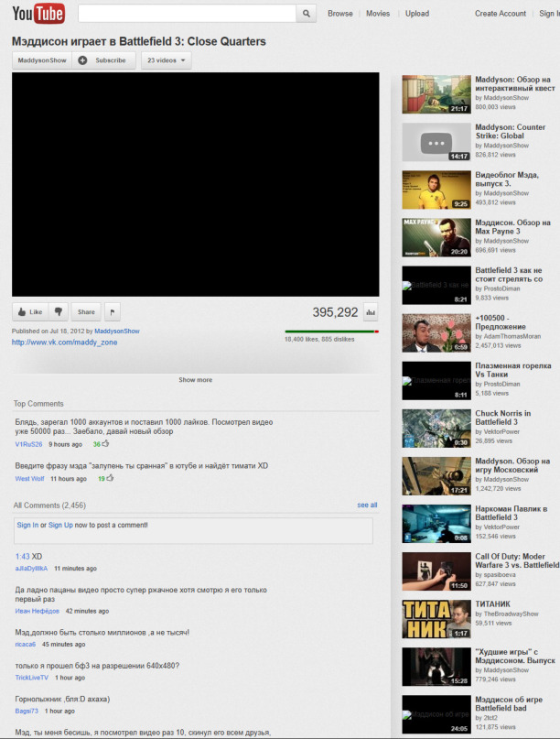Click the thumbs-down dislike icon
Screen dimensions: 560x739
tap(59, 311)
